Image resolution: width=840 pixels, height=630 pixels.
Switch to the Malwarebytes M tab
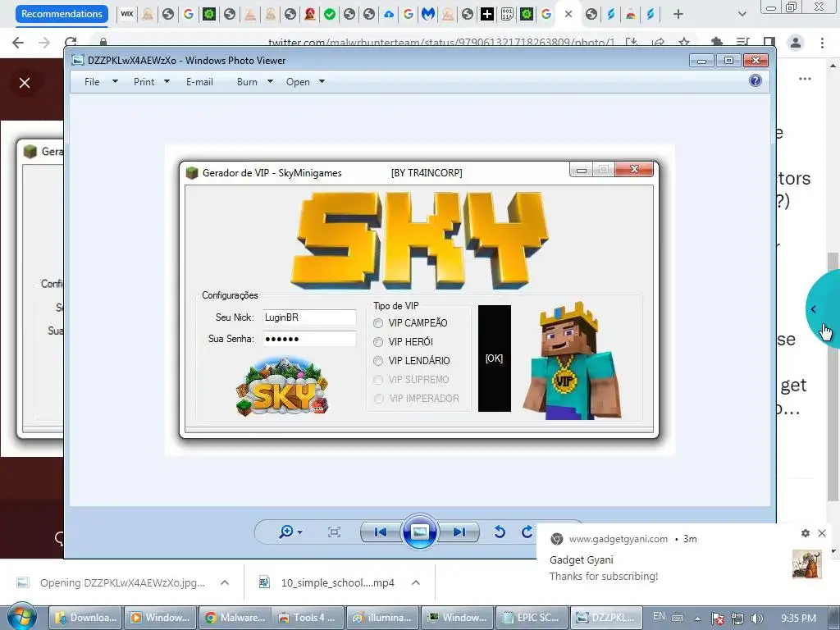click(428, 14)
